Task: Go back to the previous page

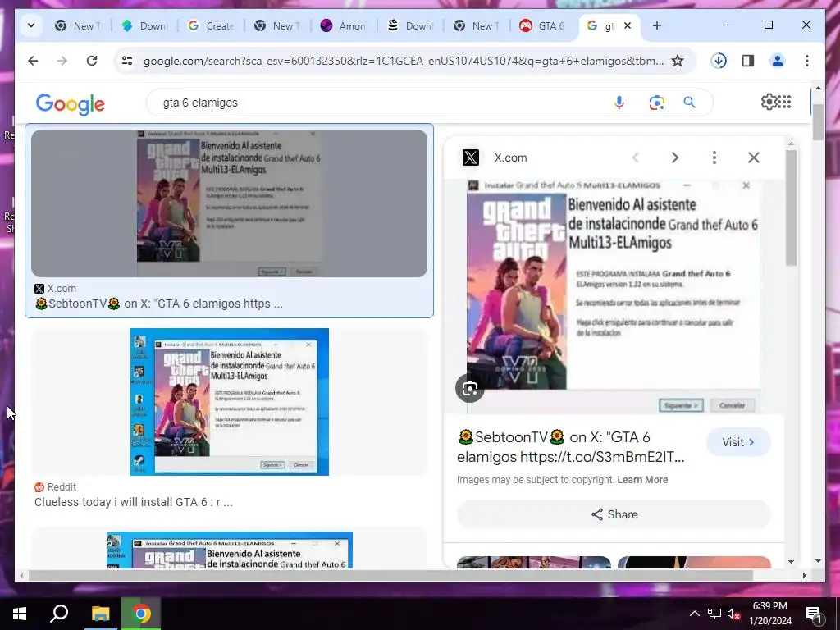Action: pos(33,61)
